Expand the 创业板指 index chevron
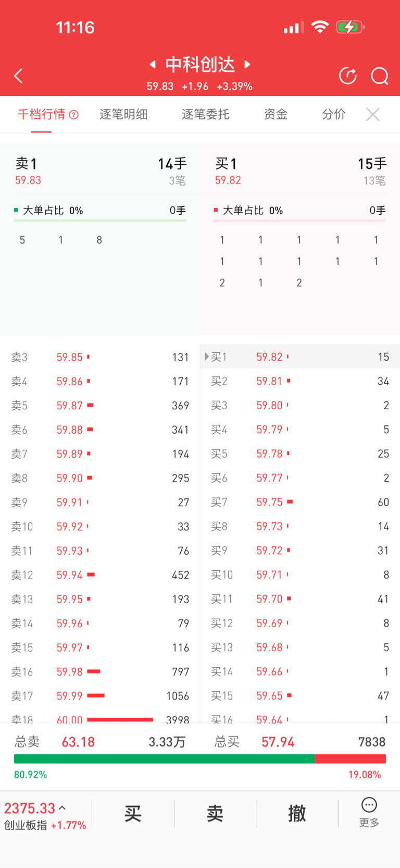The image size is (400, 868). coord(63,808)
